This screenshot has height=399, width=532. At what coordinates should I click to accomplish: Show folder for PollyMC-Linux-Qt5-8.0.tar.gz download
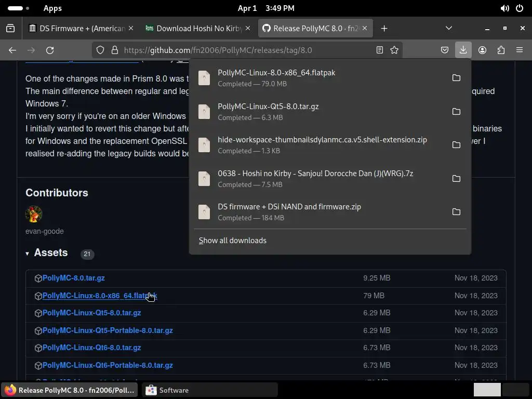click(456, 111)
